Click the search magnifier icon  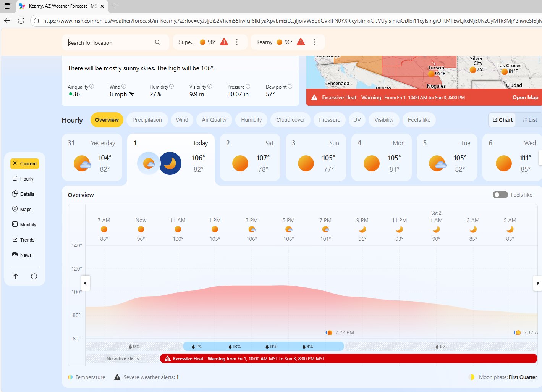point(158,42)
